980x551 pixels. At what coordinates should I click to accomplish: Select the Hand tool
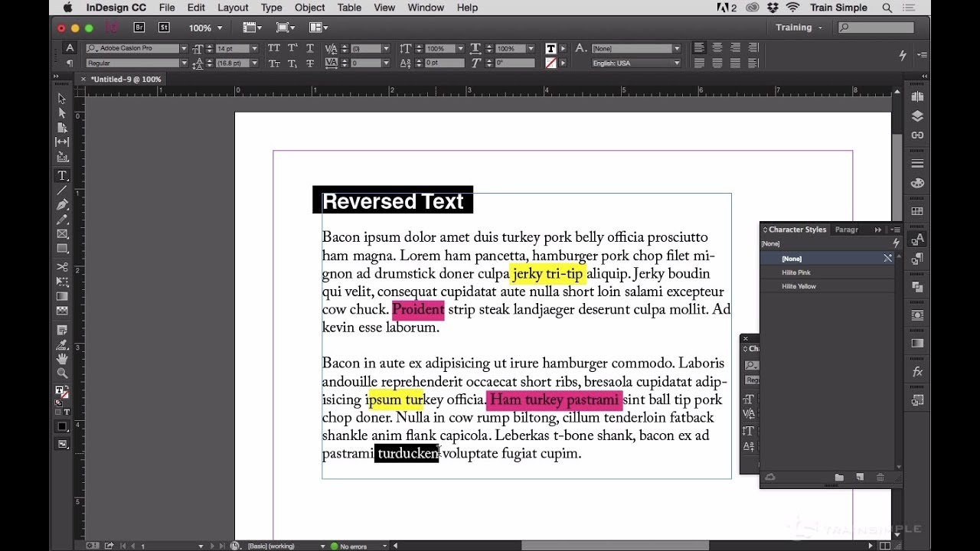[62, 359]
